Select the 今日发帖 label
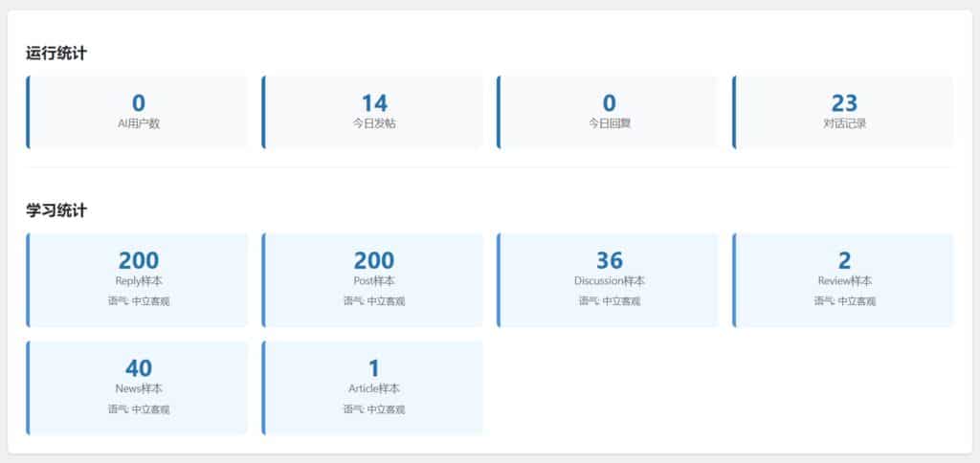 pyautogui.click(x=374, y=123)
